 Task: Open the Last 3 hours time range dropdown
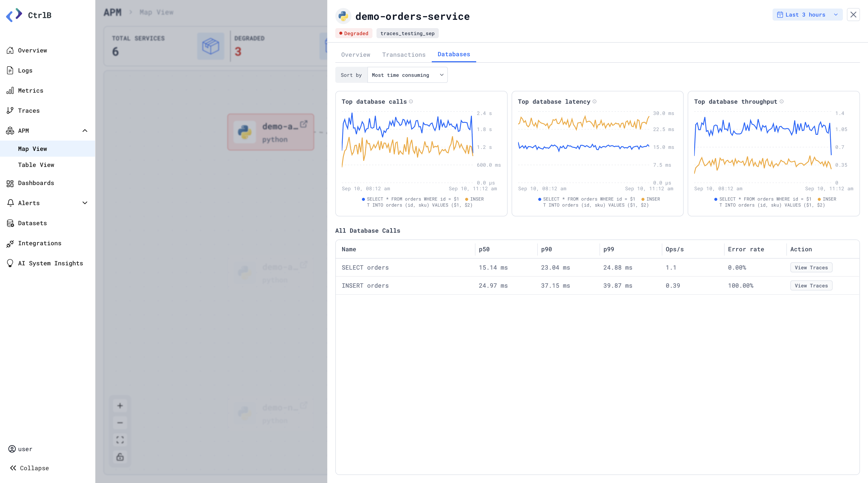coord(807,15)
